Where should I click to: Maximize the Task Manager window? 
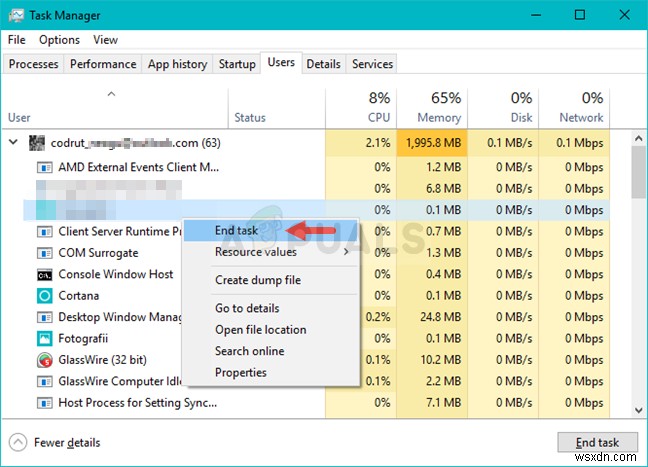[x=580, y=15]
